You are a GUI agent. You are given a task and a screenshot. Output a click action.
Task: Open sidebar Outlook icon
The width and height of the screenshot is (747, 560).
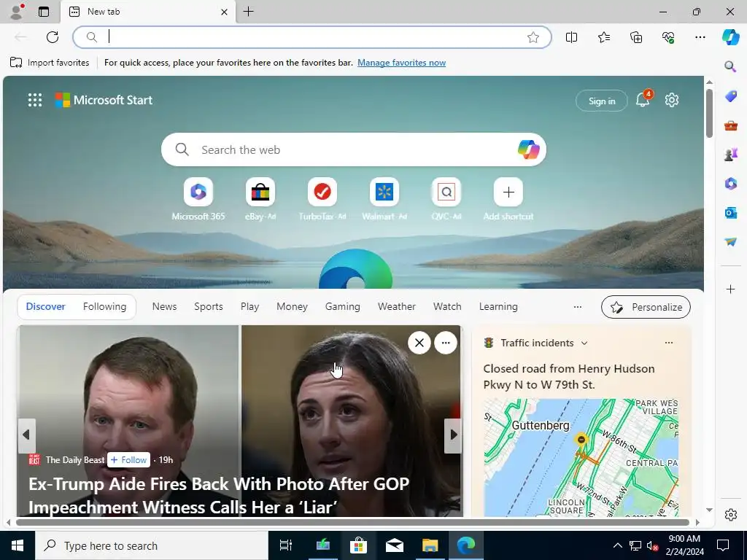[730, 212]
